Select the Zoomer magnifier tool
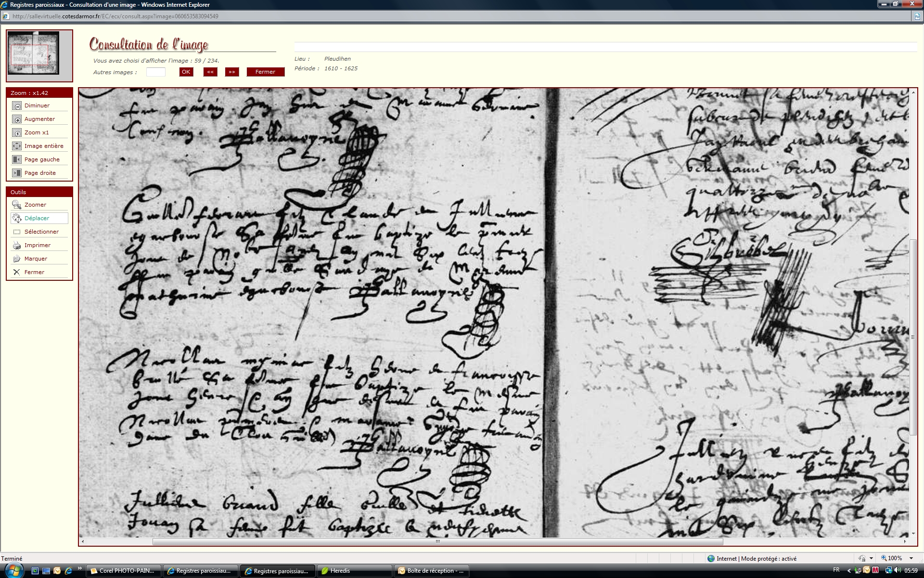924x578 pixels. click(x=17, y=205)
